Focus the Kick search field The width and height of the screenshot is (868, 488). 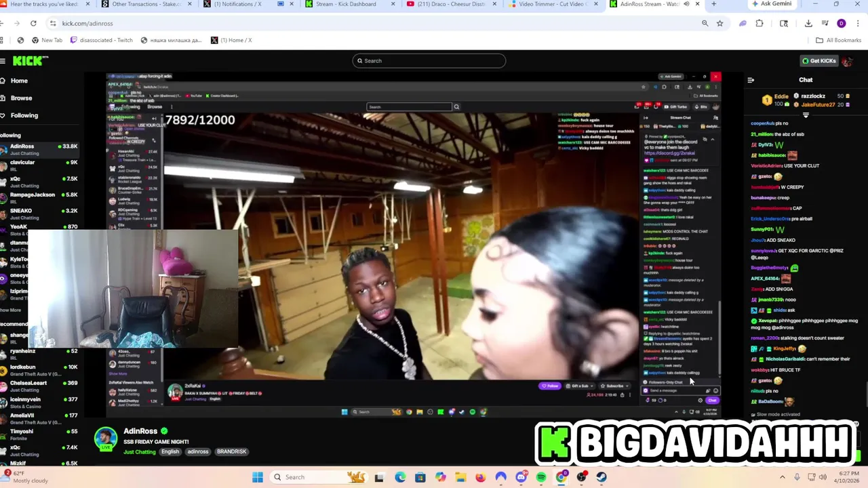pyautogui.click(x=429, y=61)
